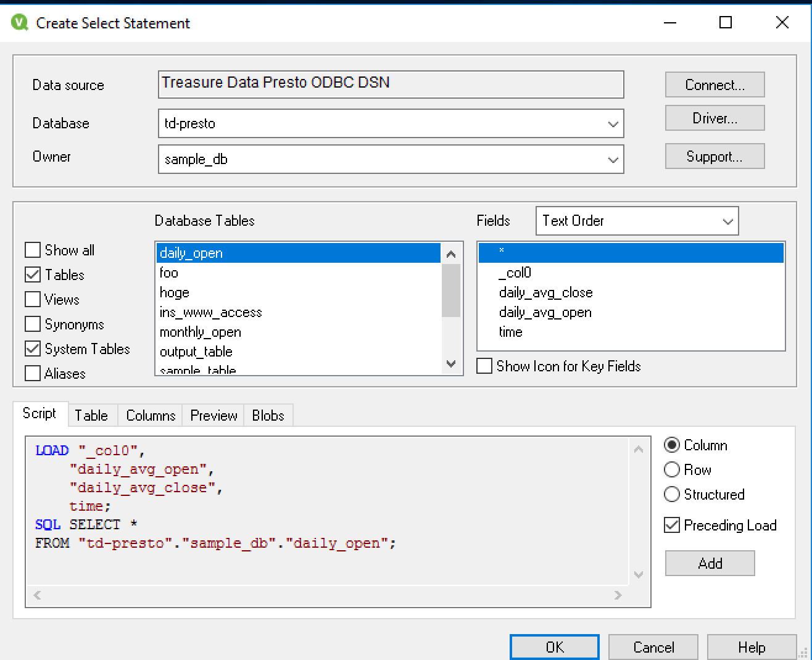
Task: Click the QlikView app icon in title bar
Action: coord(20,23)
